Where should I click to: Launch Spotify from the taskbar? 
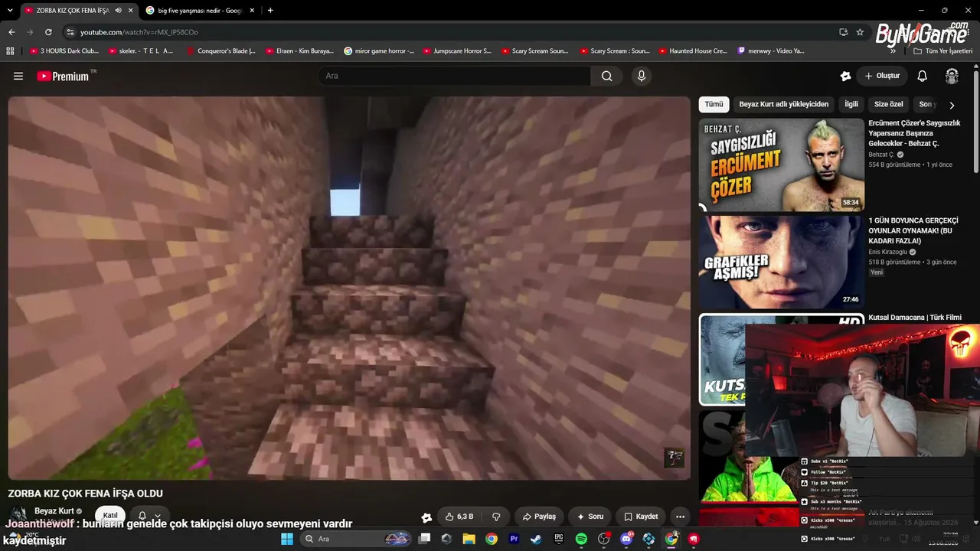pyautogui.click(x=581, y=539)
